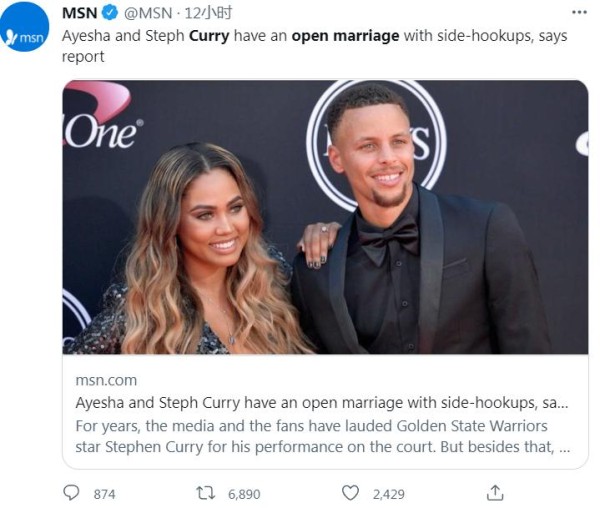
Task: Open the link card headline
Action: 322,402
